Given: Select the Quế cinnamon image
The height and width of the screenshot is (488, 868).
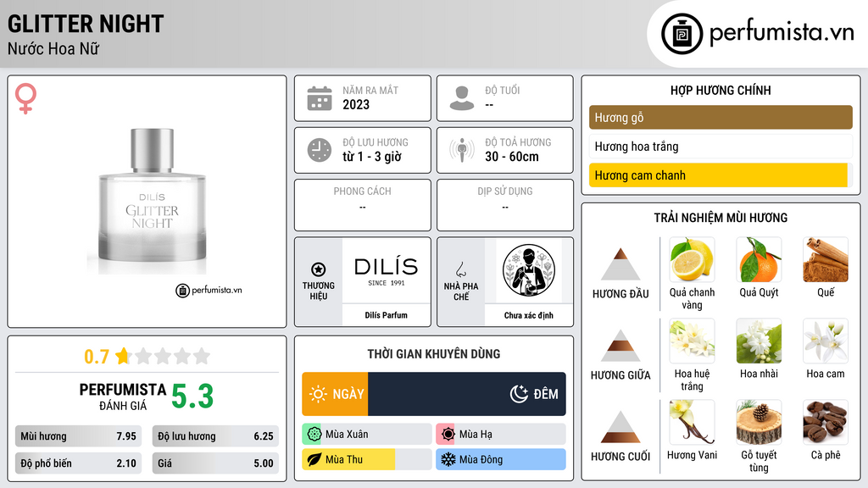Looking at the screenshot, I should pyautogui.click(x=826, y=259).
